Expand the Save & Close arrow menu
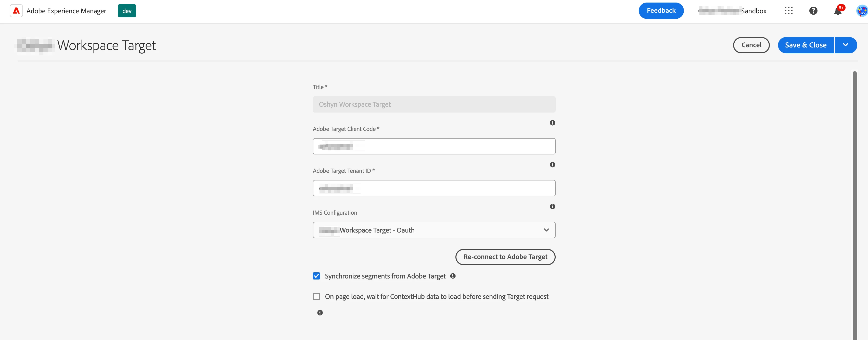Viewport: 868px width, 340px height. pos(845,45)
